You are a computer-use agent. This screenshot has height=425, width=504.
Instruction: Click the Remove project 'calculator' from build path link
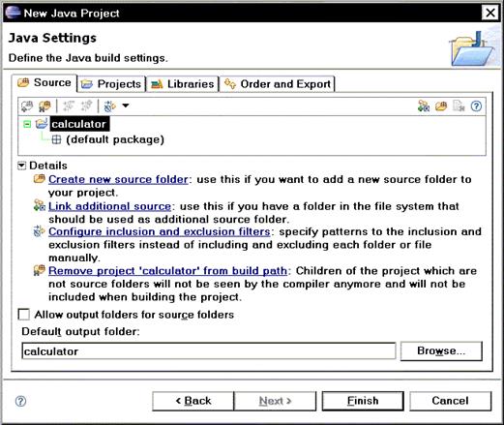point(167,271)
